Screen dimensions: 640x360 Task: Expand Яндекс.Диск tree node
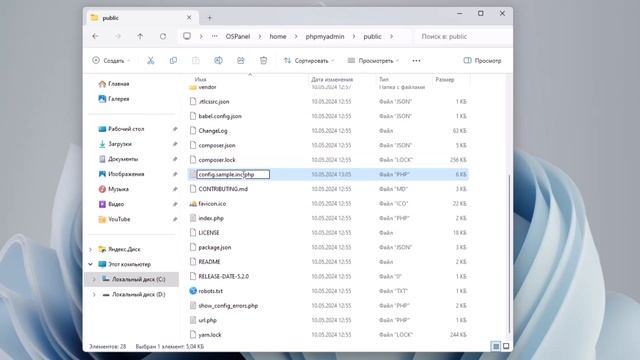[x=91, y=249]
